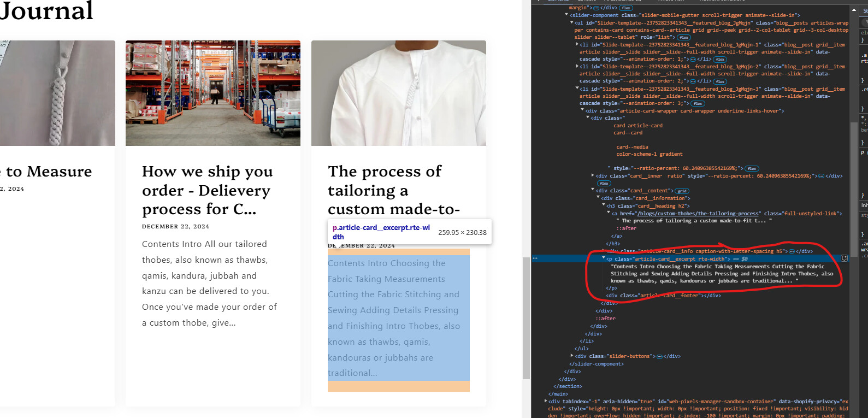Click the white thobe article thumbnail
This screenshot has width=868, height=418.
pos(399,93)
